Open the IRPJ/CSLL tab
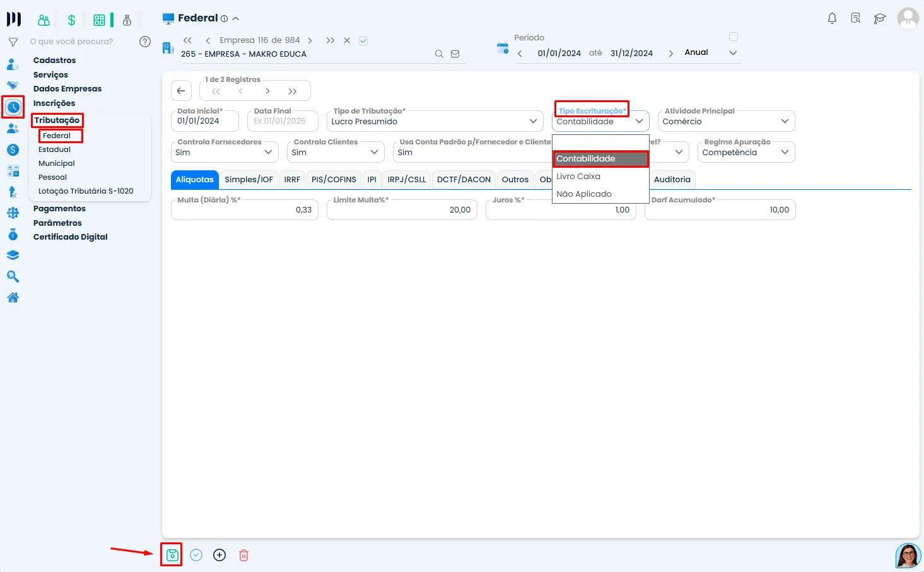The width and height of the screenshot is (924, 572). tap(406, 180)
